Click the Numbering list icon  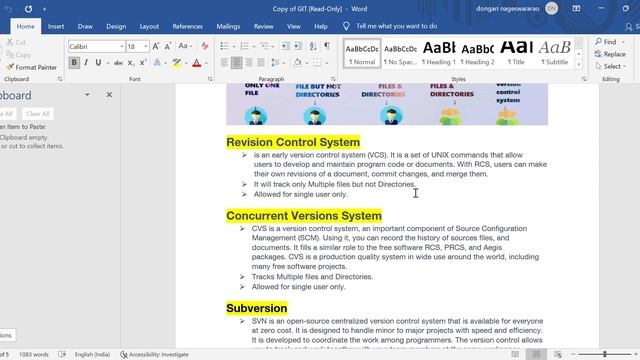[x=244, y=46]
